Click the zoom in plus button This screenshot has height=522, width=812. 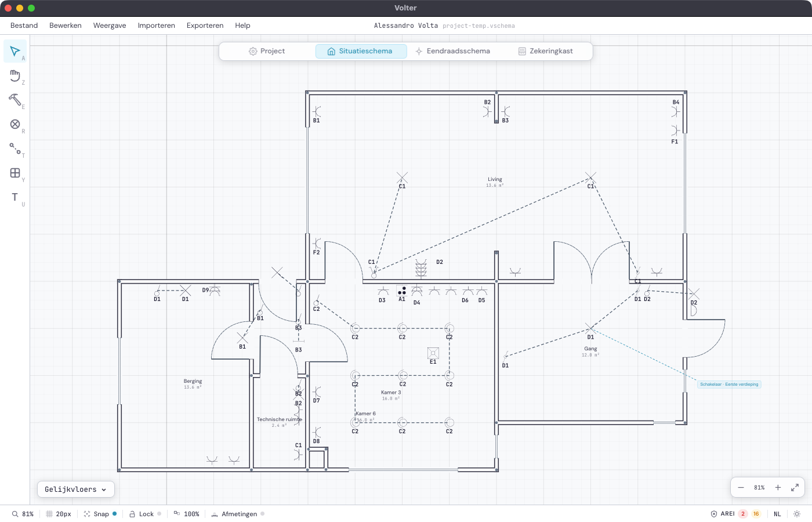pyautogui.click(x=778, y=488)
